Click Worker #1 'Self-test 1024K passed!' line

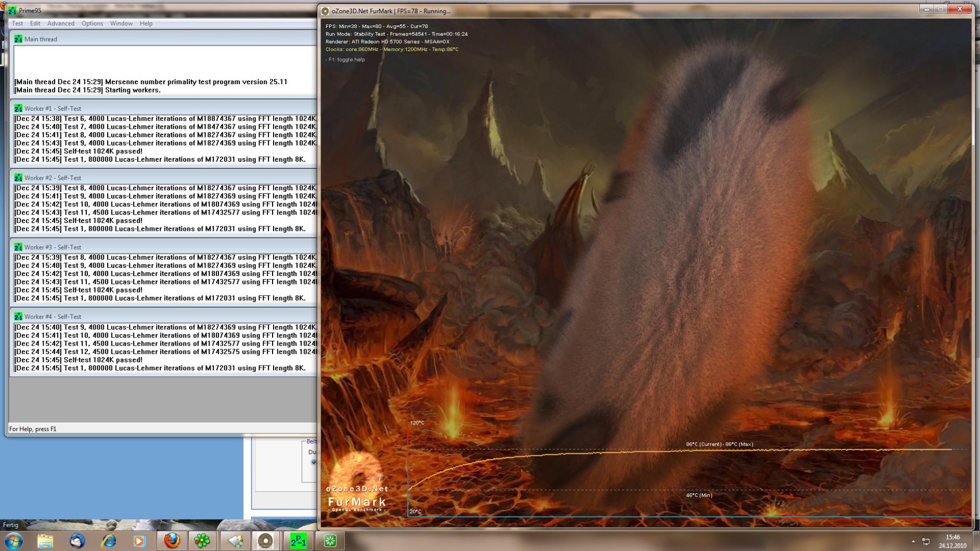click(x=78, y=151)
